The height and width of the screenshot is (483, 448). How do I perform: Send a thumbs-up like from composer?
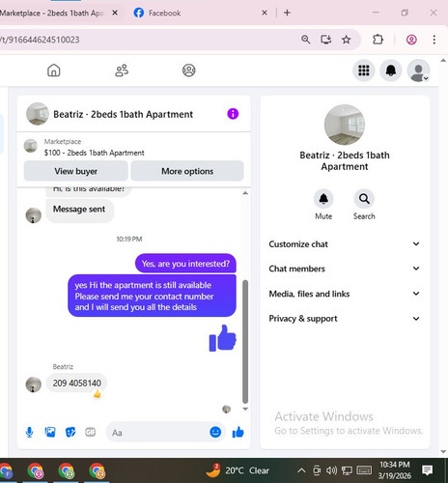[x=238, y=432]
